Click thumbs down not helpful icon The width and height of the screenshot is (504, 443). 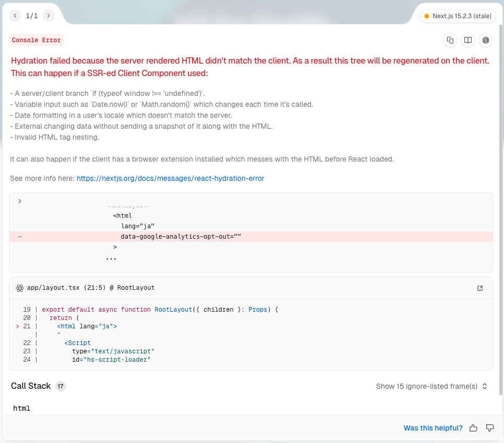pos(490,428)
